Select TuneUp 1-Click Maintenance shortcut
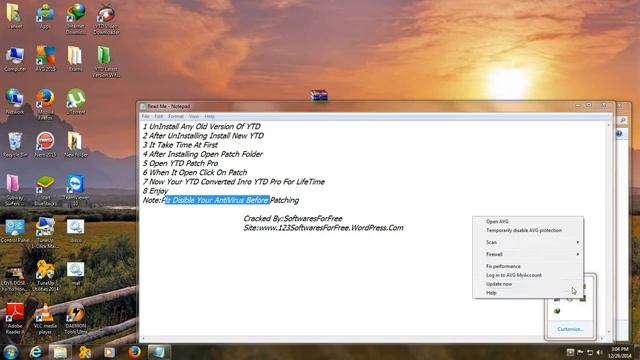Image resolution: width=640 pixels, height=360 pixels. (45, 233)
